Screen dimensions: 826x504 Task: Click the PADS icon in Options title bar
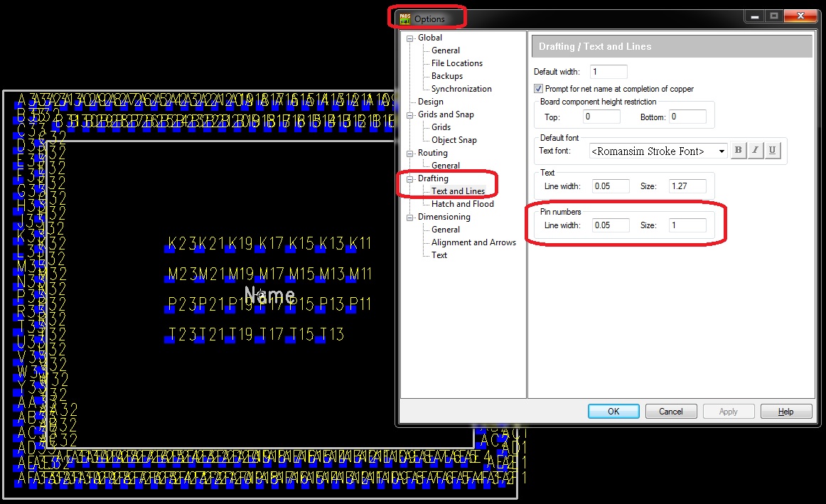(x=404, y=18)
